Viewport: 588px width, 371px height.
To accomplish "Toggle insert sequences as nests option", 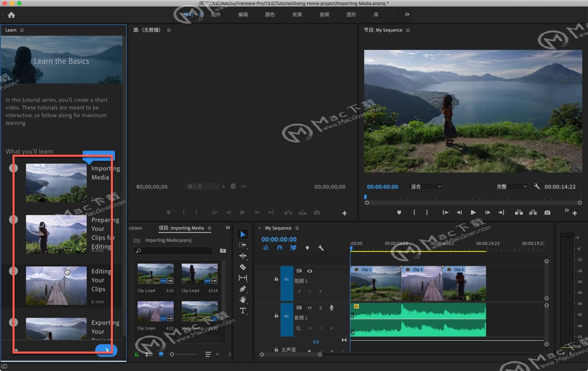I will (x=266, y=248).
